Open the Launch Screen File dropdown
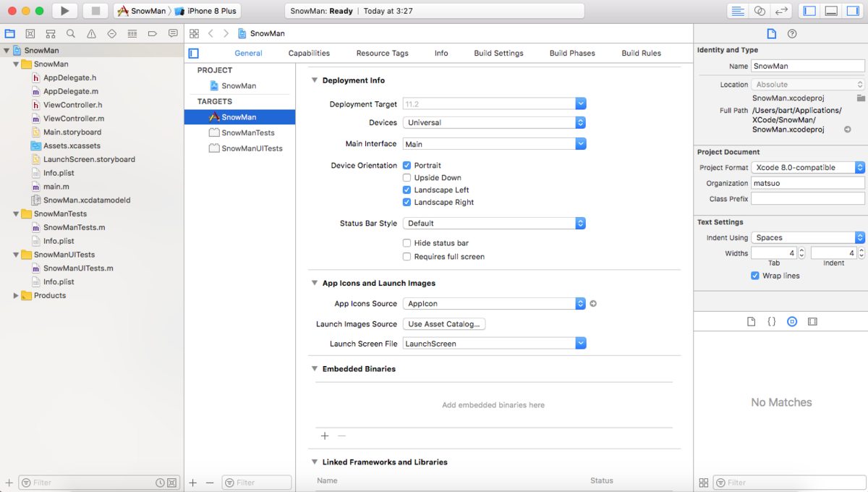 pos(581,344)
